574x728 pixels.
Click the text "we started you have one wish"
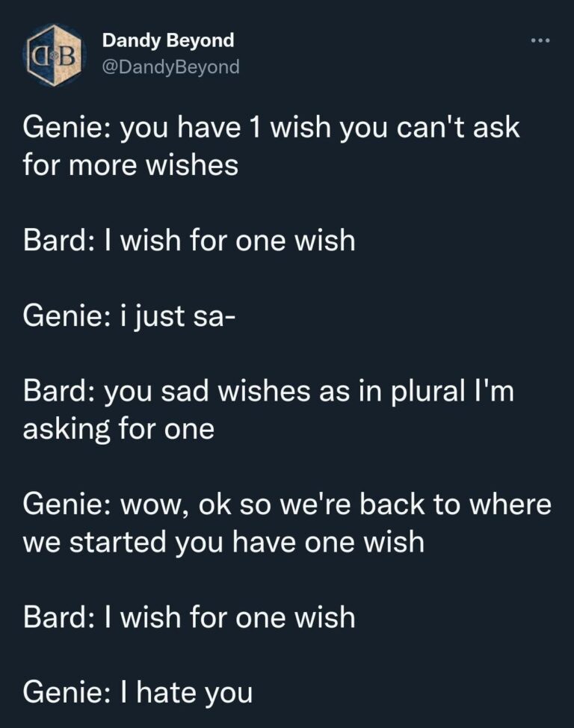(223, 542)
